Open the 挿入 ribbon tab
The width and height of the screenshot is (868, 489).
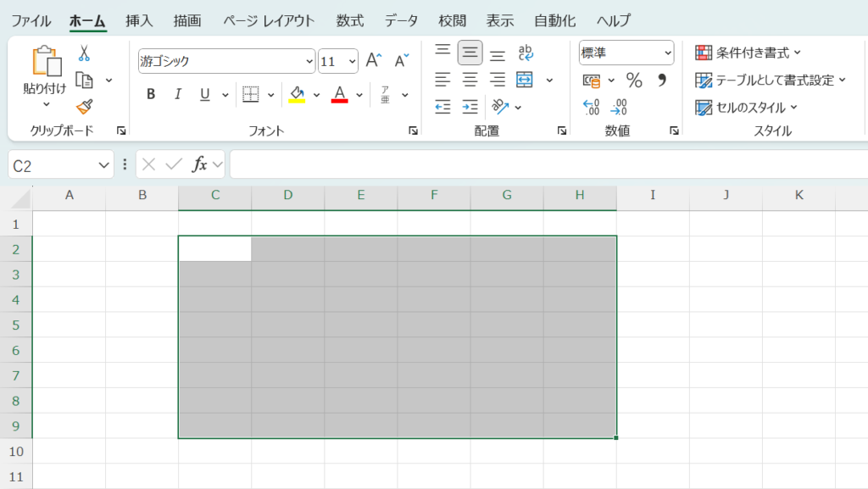click(139, 20)
